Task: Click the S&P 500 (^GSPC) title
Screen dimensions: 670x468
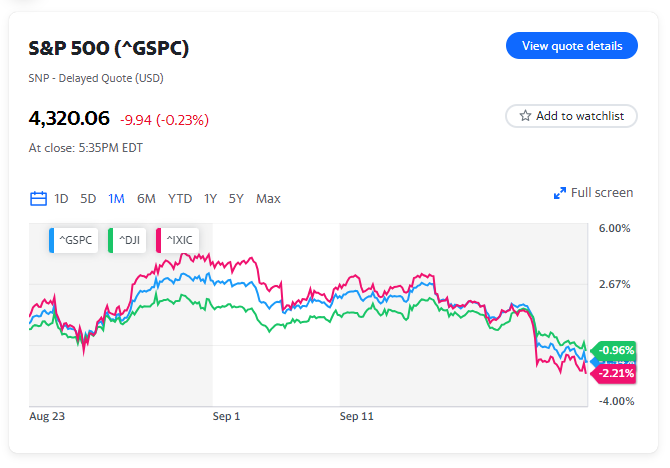Action: coord(109,48)
